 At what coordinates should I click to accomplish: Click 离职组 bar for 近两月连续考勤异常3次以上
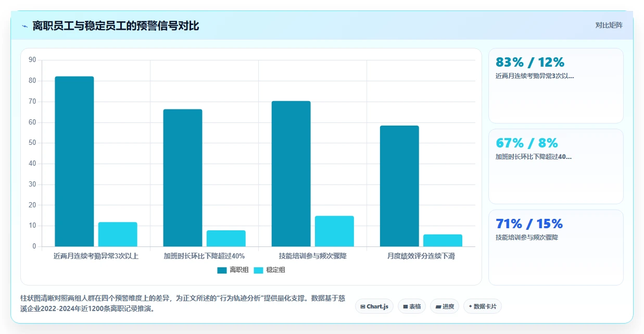pos(74,162)
